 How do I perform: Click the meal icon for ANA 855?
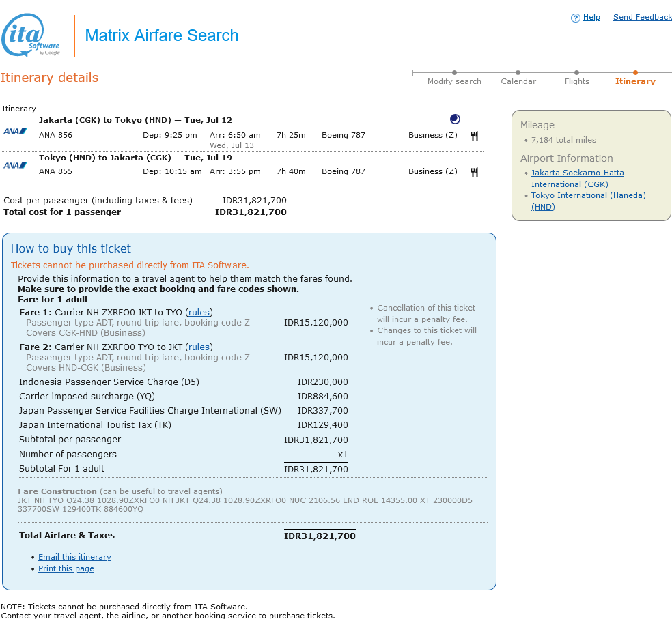[475, 172]
